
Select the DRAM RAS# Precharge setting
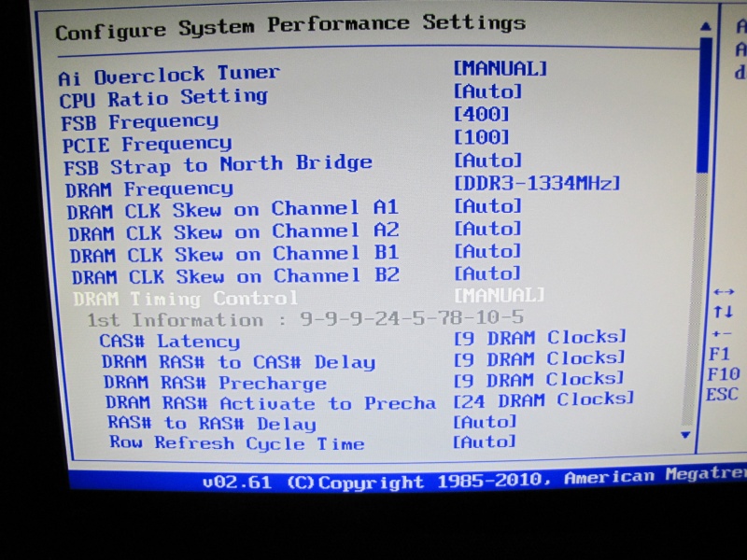coord(216,383)
